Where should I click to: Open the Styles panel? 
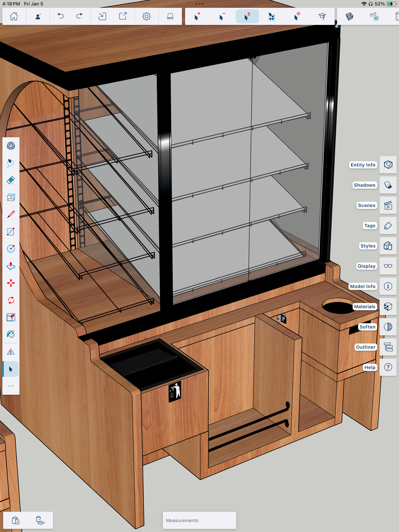(x=388, y=246)
